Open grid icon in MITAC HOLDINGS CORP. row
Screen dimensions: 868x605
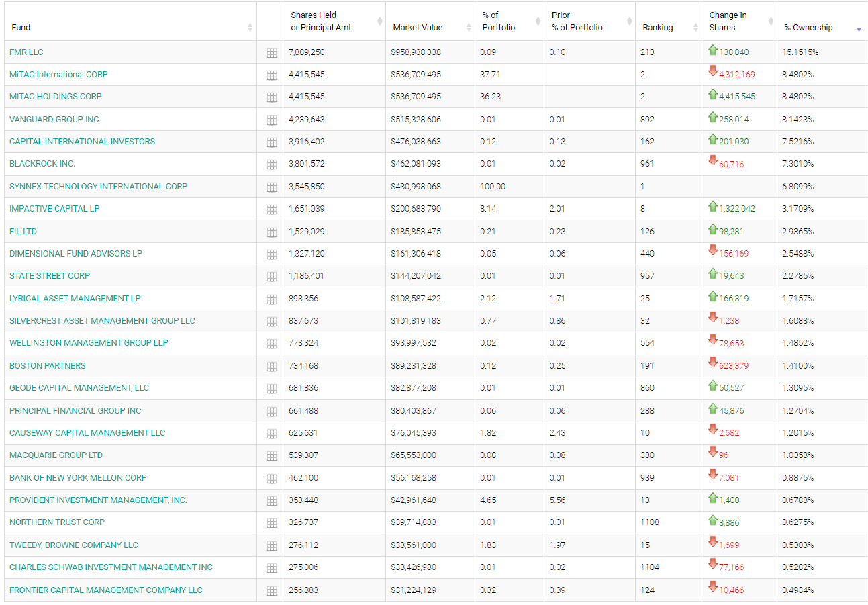[272, 97]
